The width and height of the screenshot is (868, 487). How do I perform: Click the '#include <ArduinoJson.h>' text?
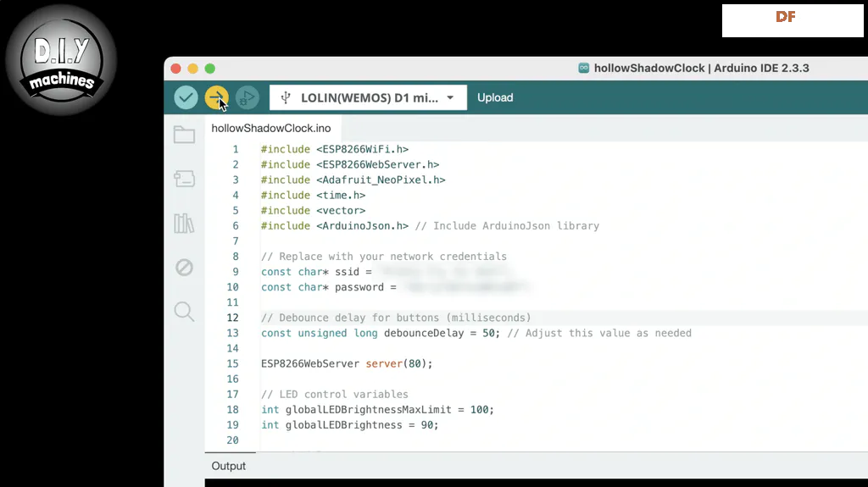[x=335, y=226]
